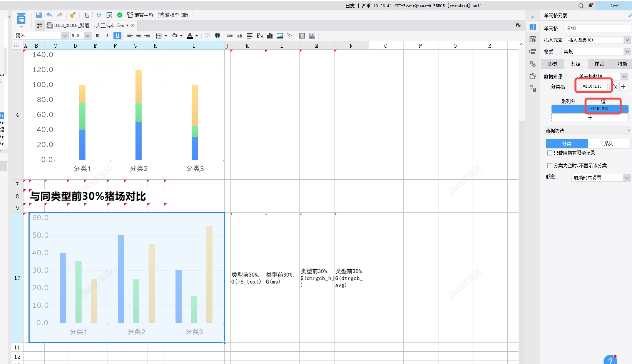Expand the fill background color dropdown arrow
This screenshot has width=632, height=364.
tap(181, 36)
